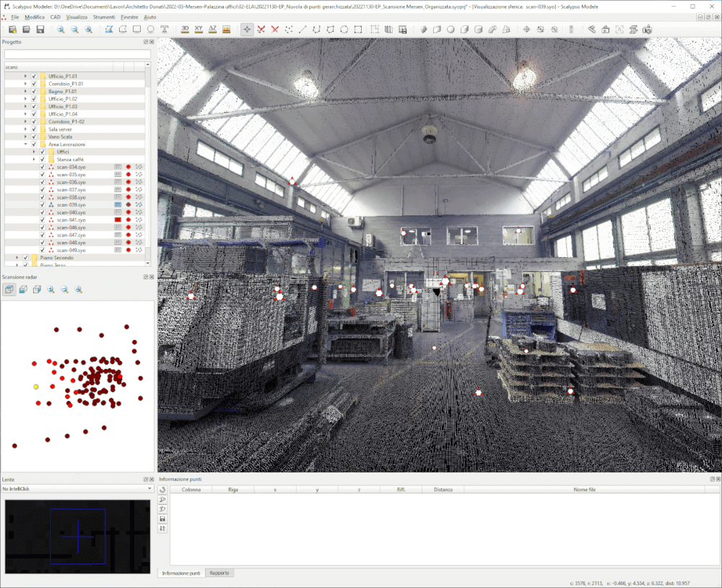Image resolution: width=722 pixels, height=588 pixels.
Task: Select the circle shape tool in toolbar
Action: pos(150,30)
